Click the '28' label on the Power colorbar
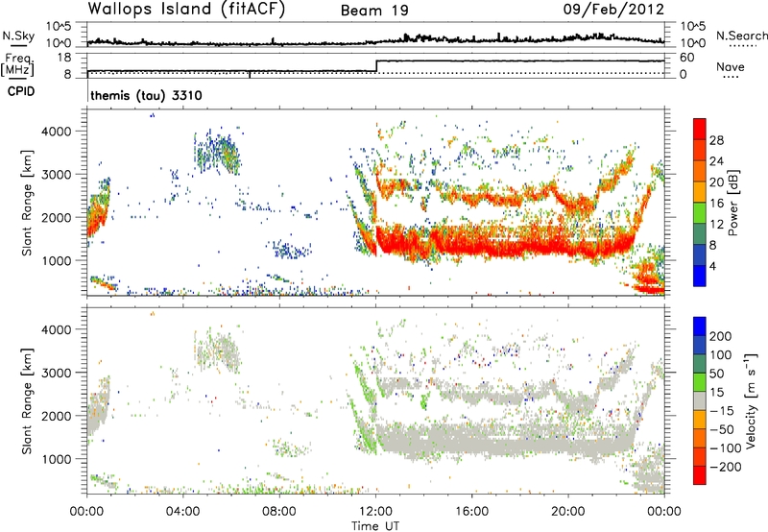 click(x=716, y=140)
